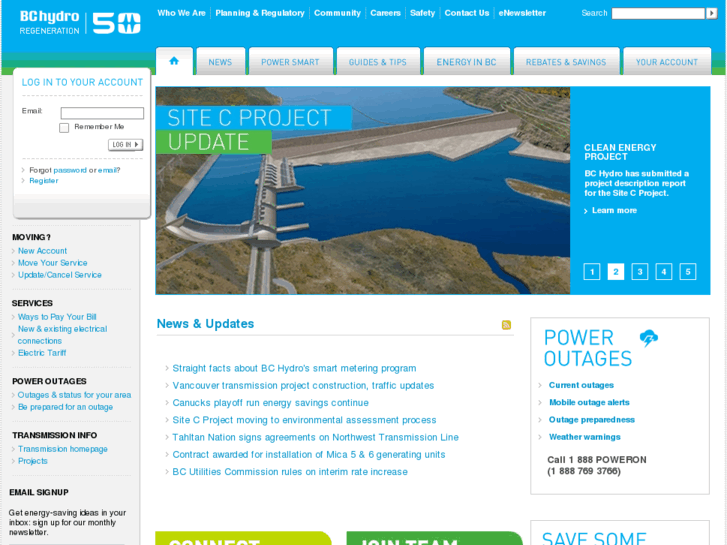Viewport: 727px width, 545px height.
Task: Open BC Utilities Commission interim rate article
Action: click(290, 472)
